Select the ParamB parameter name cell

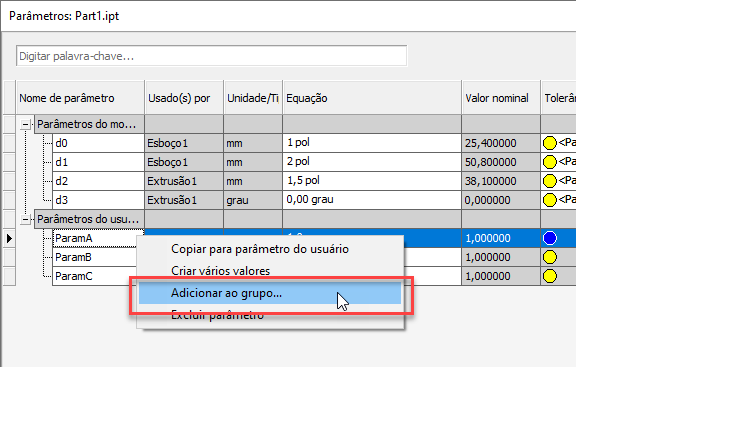[x=94, y=257]
